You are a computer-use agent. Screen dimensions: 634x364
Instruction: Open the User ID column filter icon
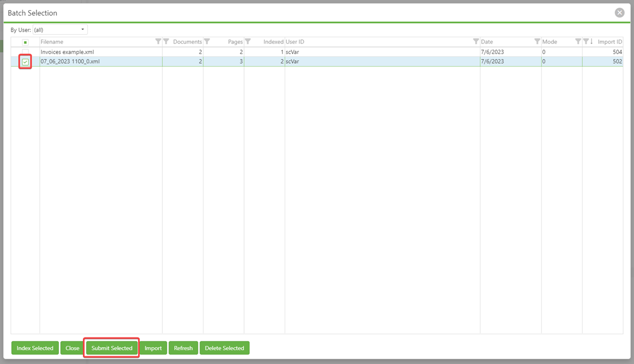476,42
